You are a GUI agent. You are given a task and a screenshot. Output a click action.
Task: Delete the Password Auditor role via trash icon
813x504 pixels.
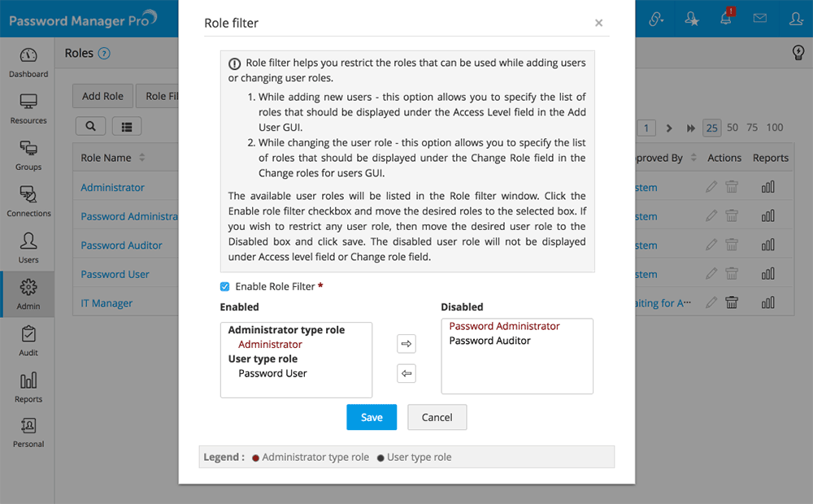click(732, 245)
